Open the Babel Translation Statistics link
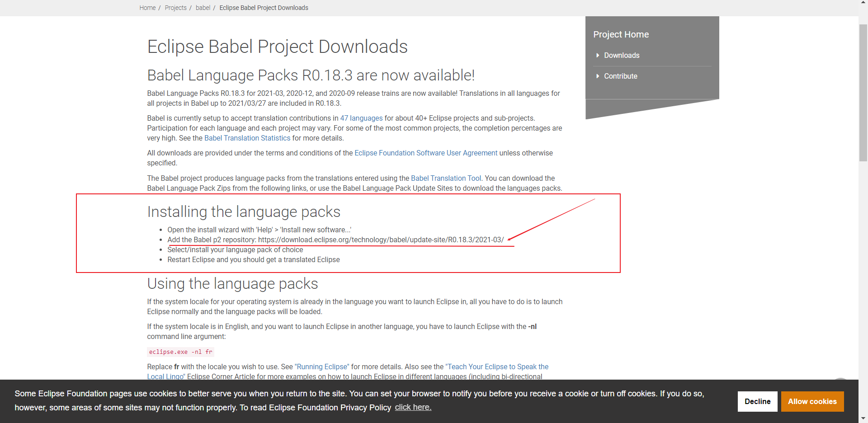868x423 pixels. [x=247, y=138]
